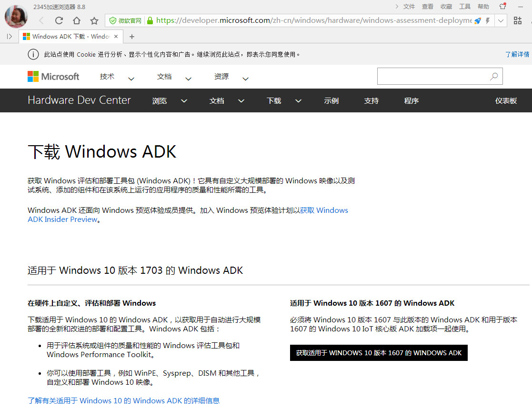The width and height of the screenshot is (532, 409).
Task: Go to browser home page icon
Action: point(77,20)
